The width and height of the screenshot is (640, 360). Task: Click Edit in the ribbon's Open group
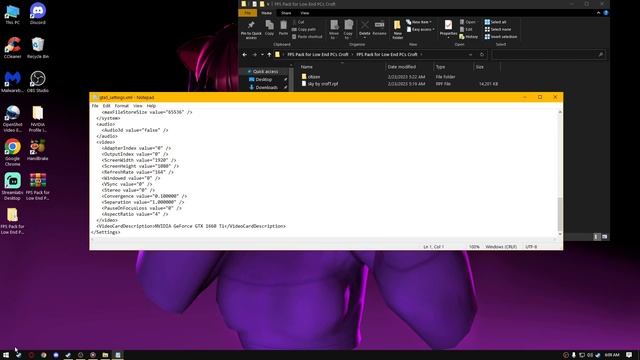point(466,29)
